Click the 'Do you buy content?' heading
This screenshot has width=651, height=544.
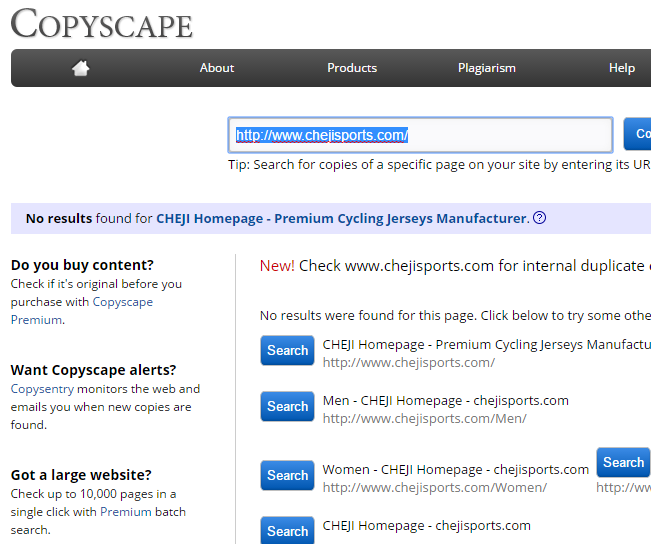click(x=82, y=265)
